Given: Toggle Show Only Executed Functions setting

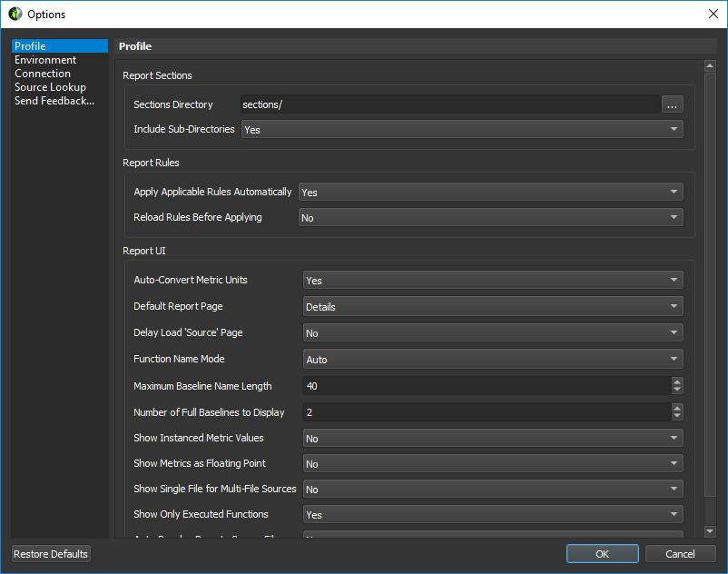Looking at the screenshot, I should coord(492,515).
